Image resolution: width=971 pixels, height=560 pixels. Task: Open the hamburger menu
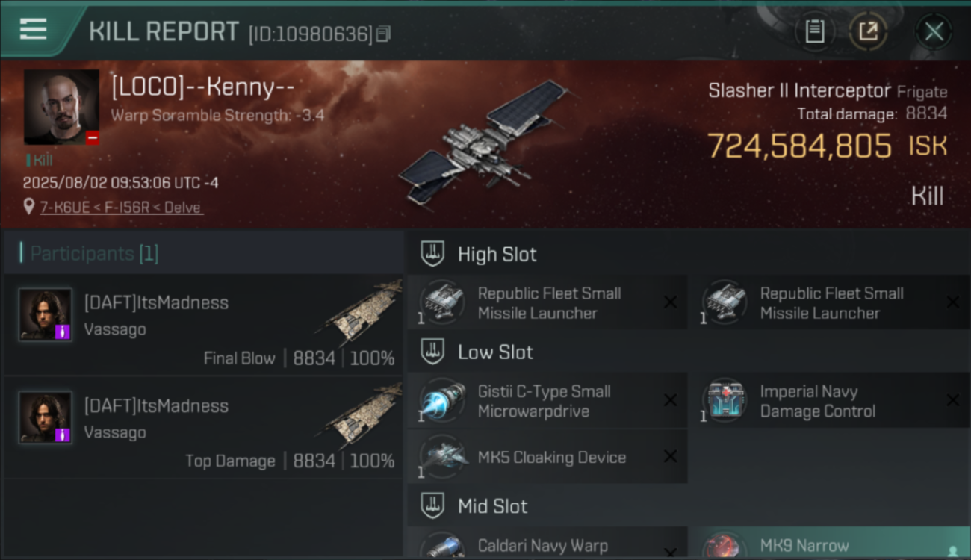33,30
